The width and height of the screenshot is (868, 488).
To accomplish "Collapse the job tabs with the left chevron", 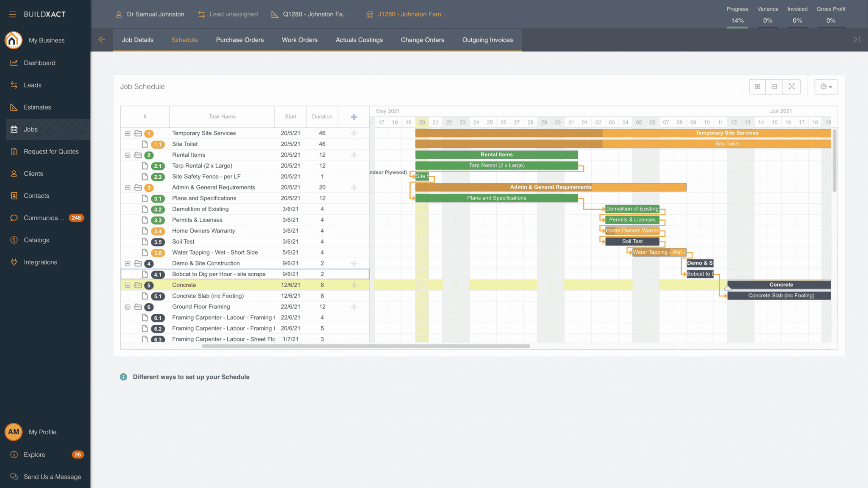I will [x=102, y=39].
